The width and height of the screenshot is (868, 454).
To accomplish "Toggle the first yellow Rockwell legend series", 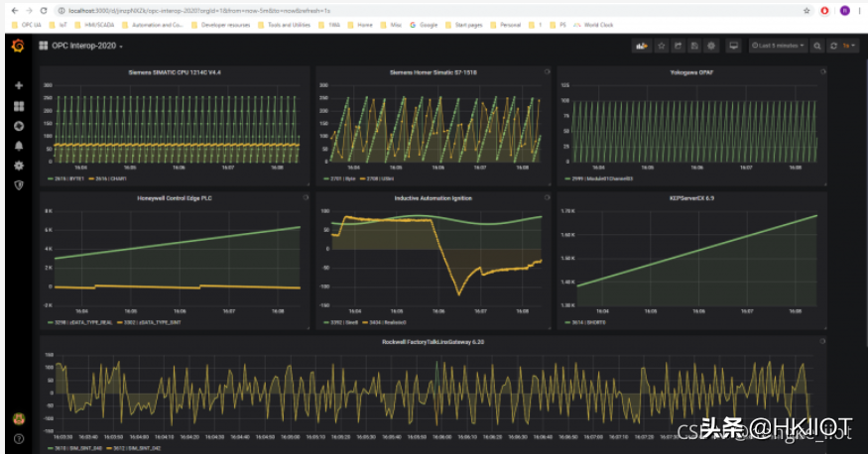I will (x=133, y=448).
